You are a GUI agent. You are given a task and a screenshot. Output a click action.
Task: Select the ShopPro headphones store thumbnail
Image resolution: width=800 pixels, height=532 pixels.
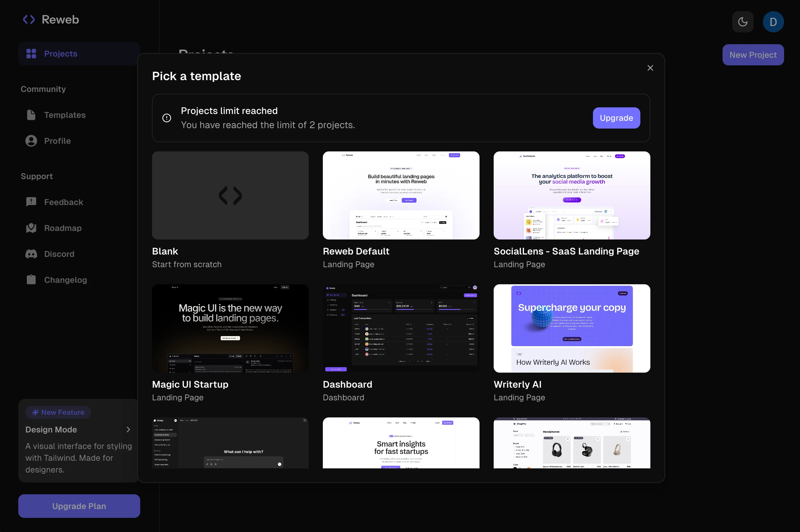pyautogui.click(x=572, y=443)
